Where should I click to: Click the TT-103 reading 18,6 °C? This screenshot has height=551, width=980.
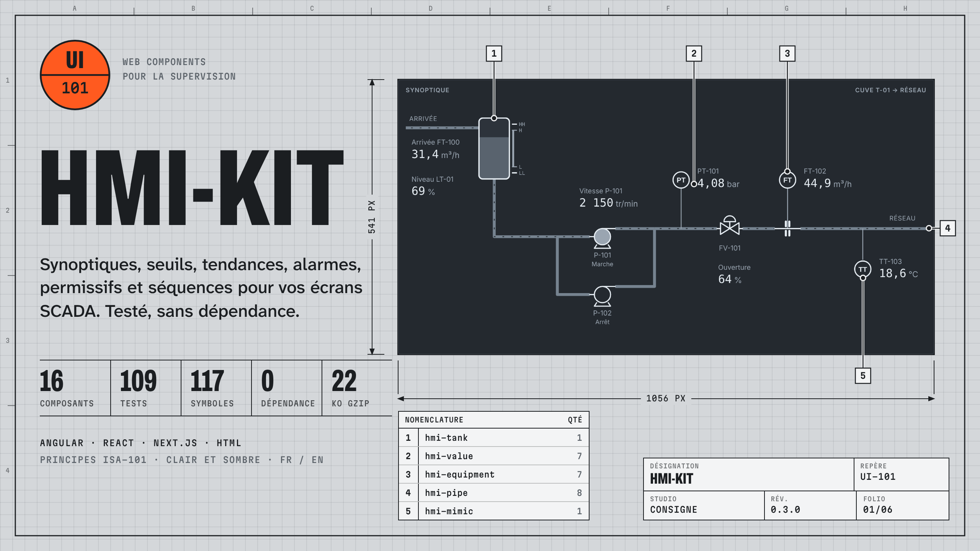click(898, 273)
